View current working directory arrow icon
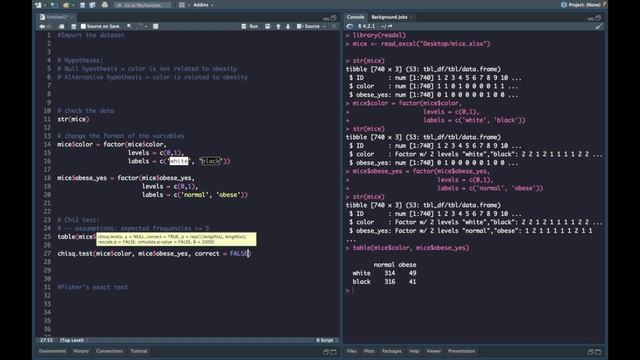Image resolution: width=640 pixels, height=360 pixels. (390, 26)
